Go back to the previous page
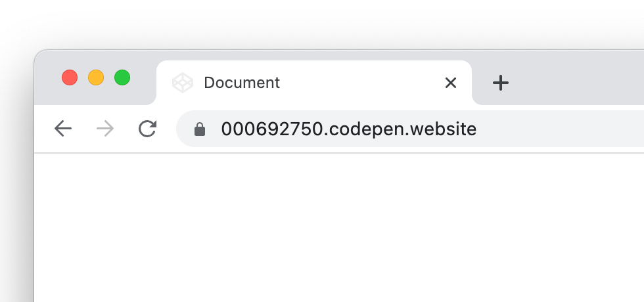Image resolution: width=644 pixels, height=302 pixels. (x=63, y=129)
